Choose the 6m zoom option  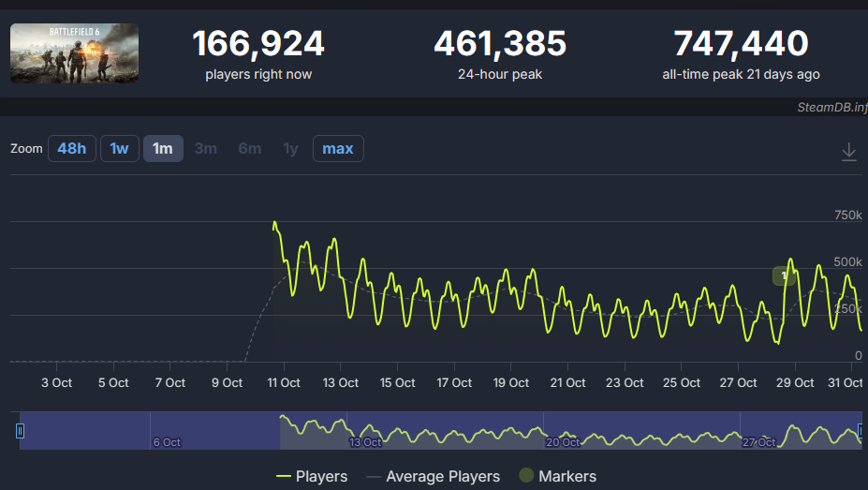(x=250, y=148)
